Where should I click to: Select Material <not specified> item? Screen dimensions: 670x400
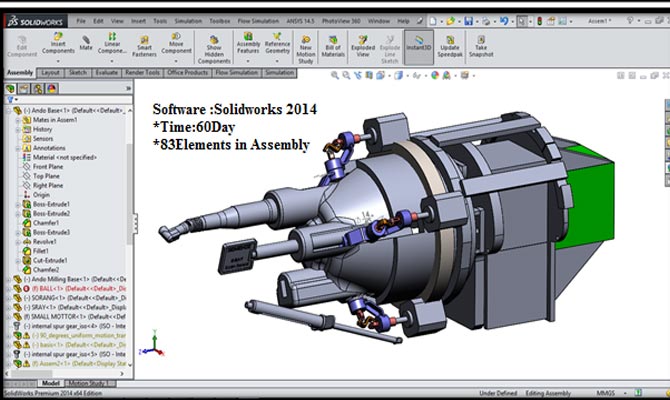[65, 157]
